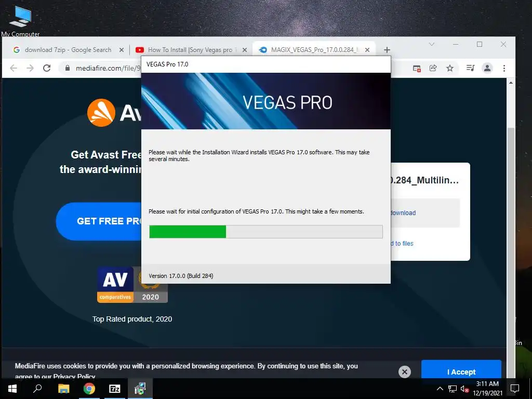Click the VEGAS Pro 17.0 title bar
532x399 pixels.
point(266,64)
